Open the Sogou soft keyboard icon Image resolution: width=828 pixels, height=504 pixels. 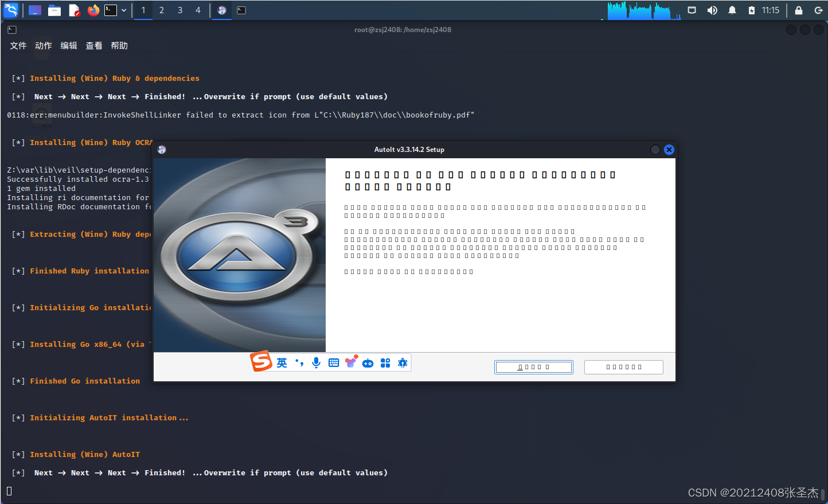[x=334, y=363]
